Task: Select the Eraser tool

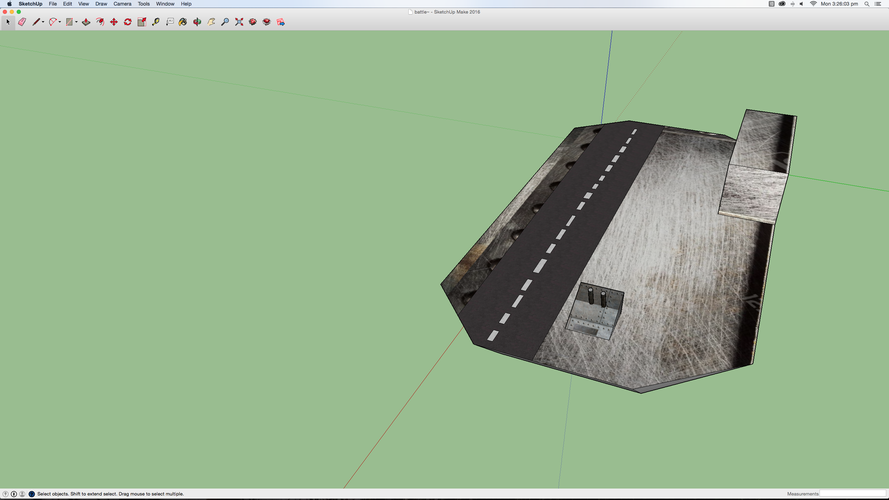Action: coord(22,22)
